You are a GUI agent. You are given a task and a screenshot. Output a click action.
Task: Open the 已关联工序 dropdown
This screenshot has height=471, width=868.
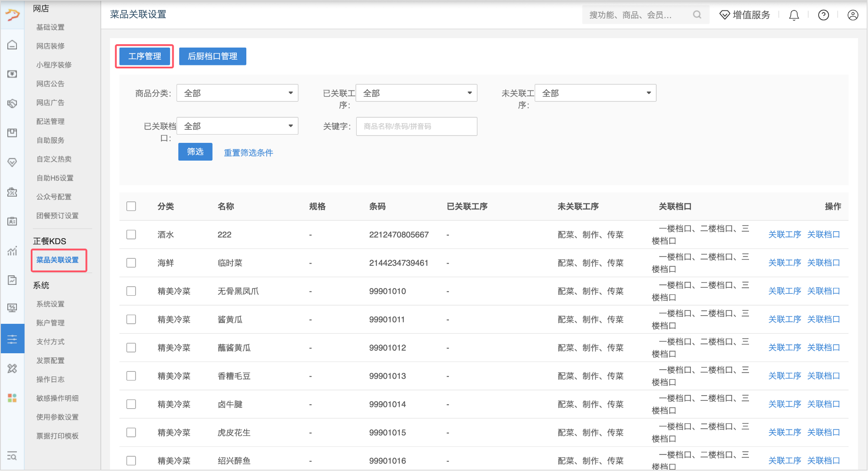pos(416,93)
